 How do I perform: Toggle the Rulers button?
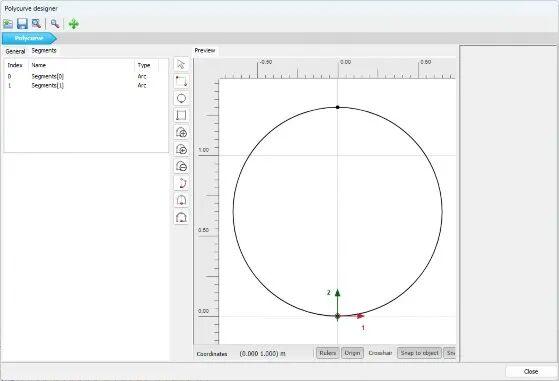click(x=327, y=353)
